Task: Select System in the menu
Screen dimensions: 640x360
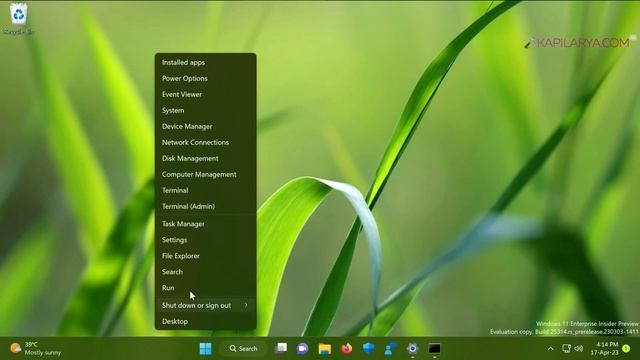Action: [x=205, y=110]
